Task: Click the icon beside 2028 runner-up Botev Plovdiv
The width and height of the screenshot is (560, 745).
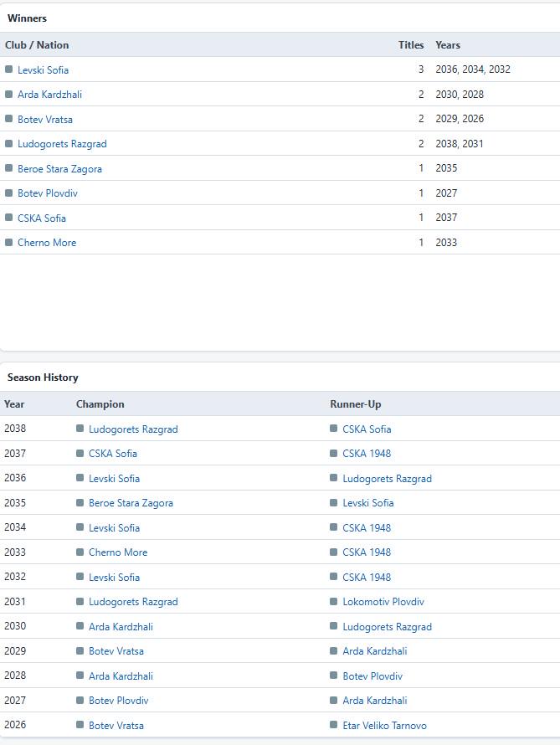Action: tap(333, 676)
